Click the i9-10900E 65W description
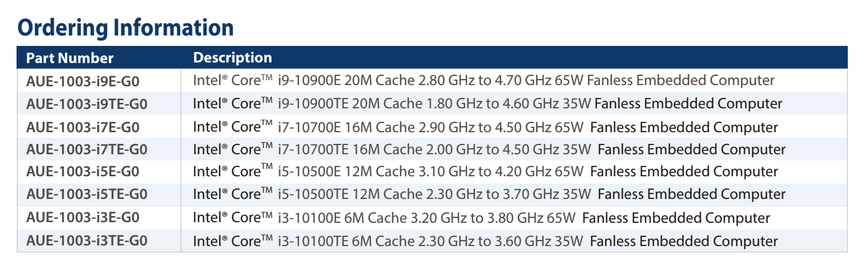The height and width of the screenshot is (273, 868). pos(484,81)
